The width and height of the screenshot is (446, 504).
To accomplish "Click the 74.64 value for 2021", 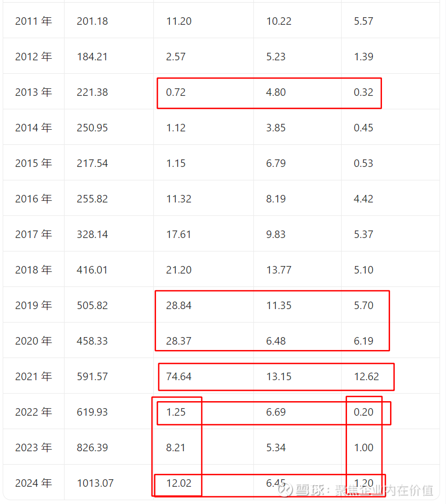I will tap(179, 377).
